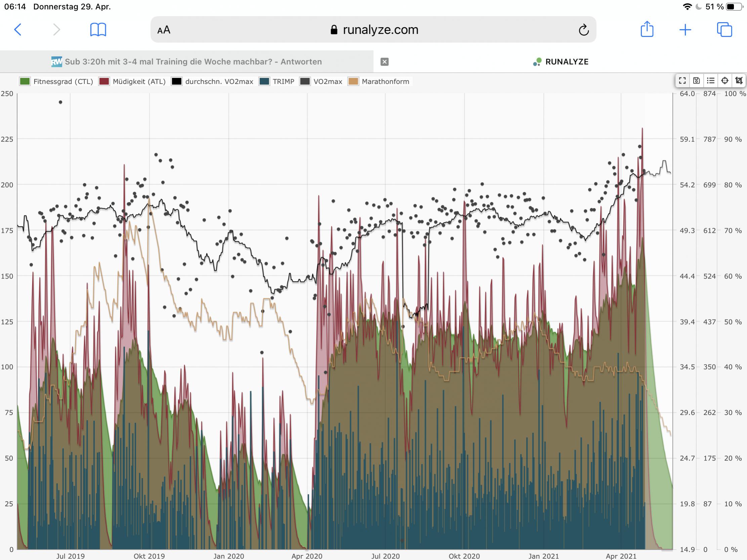
Task: Toggle the chart legend list icon
Action: coord(710,81)
